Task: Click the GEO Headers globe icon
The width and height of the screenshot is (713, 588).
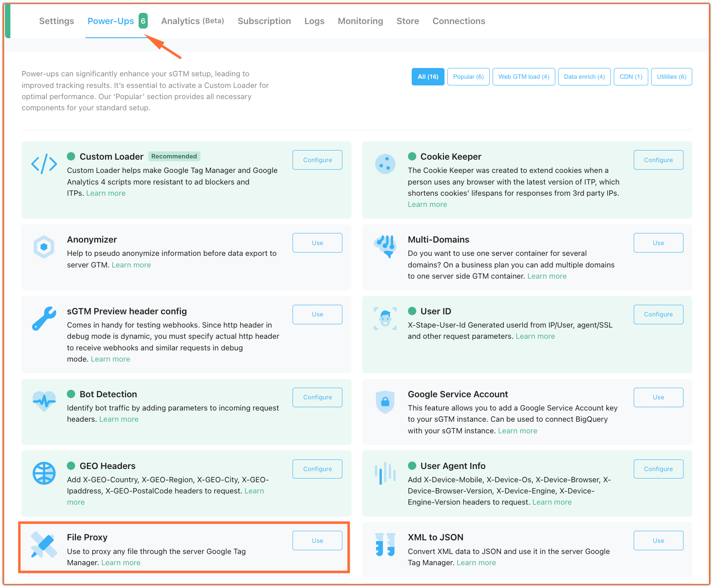Action: (x=44, y=473)
